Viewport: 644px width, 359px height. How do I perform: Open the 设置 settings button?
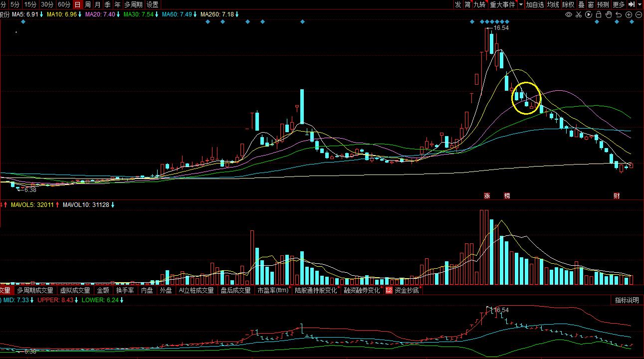[152, 4]
